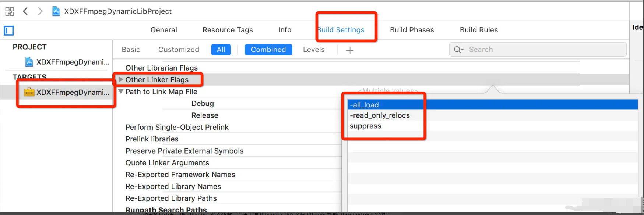Screen dimensions: 644x215
Task: Expand the Other Linker Flags row
Action: point(121,79)
